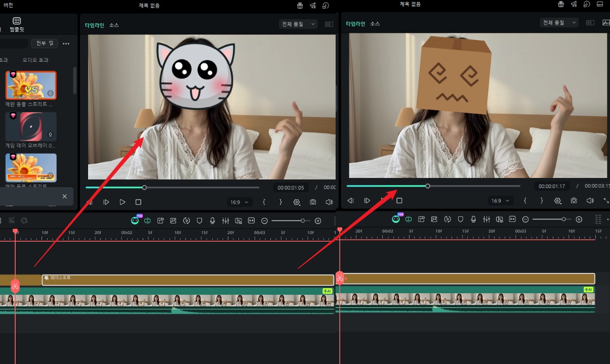Stop playback in right preview

(399, 201)
